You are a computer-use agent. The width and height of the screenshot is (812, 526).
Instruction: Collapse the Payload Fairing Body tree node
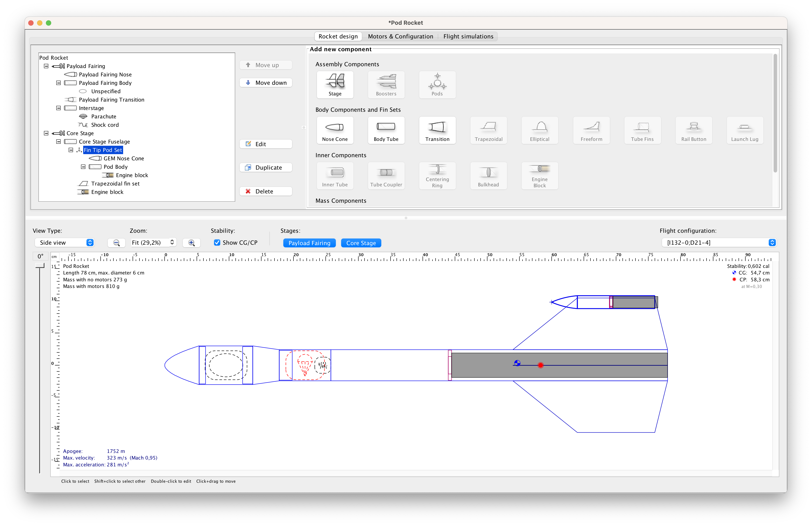tap(58, 83)
